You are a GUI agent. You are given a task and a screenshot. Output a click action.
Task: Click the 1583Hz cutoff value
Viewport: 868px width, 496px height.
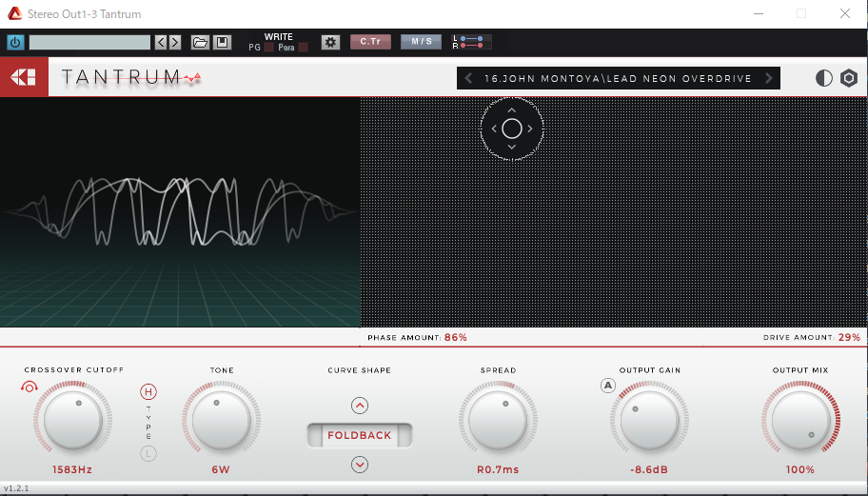click(72, 469)
